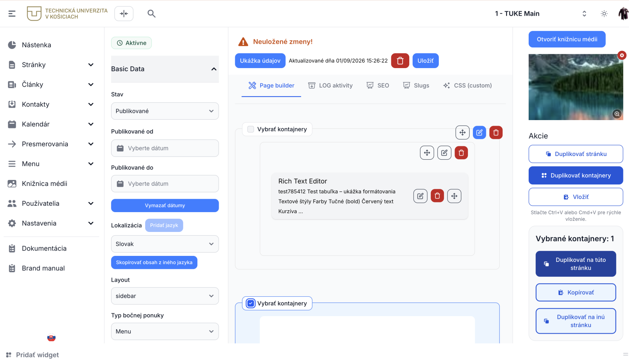Click the blue edit icon on first container
This screenshot has width=629, height=364.
click(479, 132)
